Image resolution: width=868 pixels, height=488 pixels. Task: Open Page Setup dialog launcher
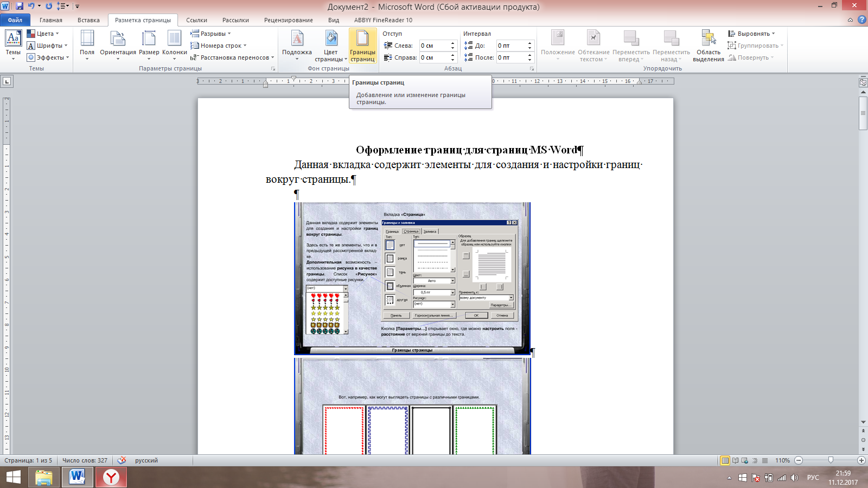(x=273, y=69)
